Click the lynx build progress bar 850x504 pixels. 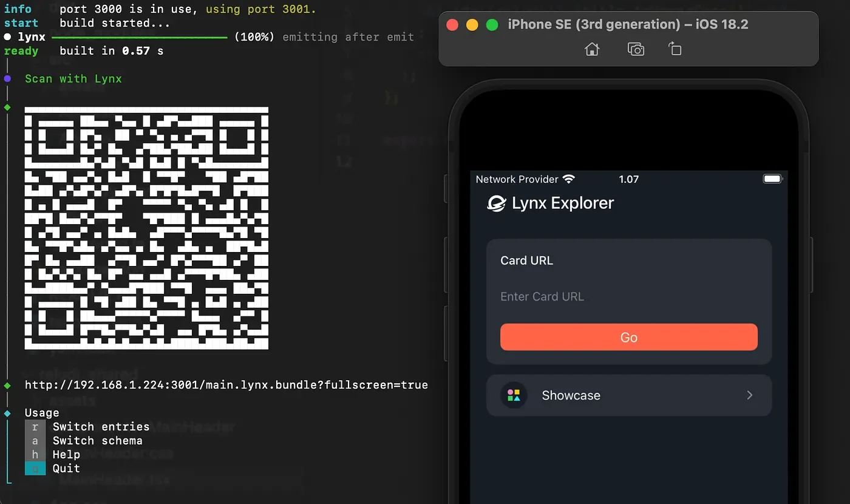click(x=140, y=37)
